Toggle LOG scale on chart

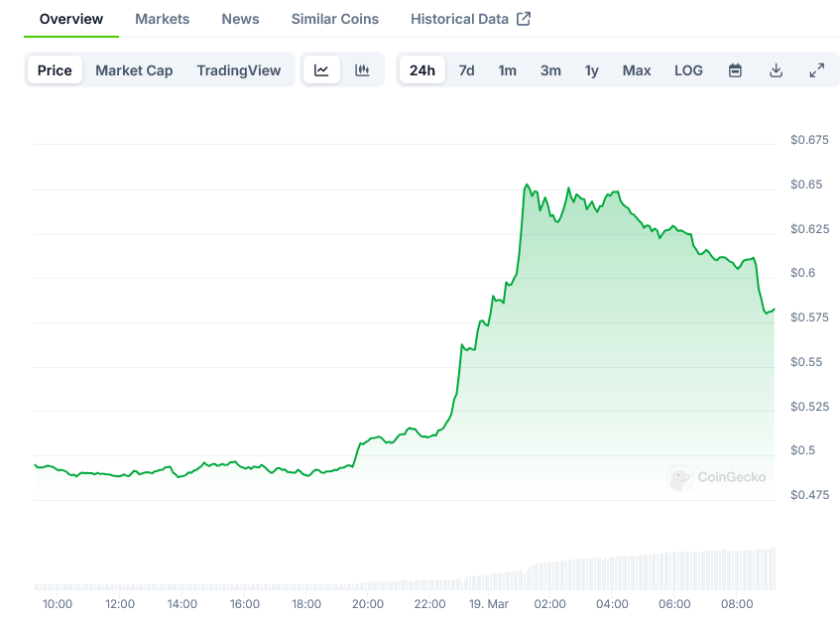point(688,70)
